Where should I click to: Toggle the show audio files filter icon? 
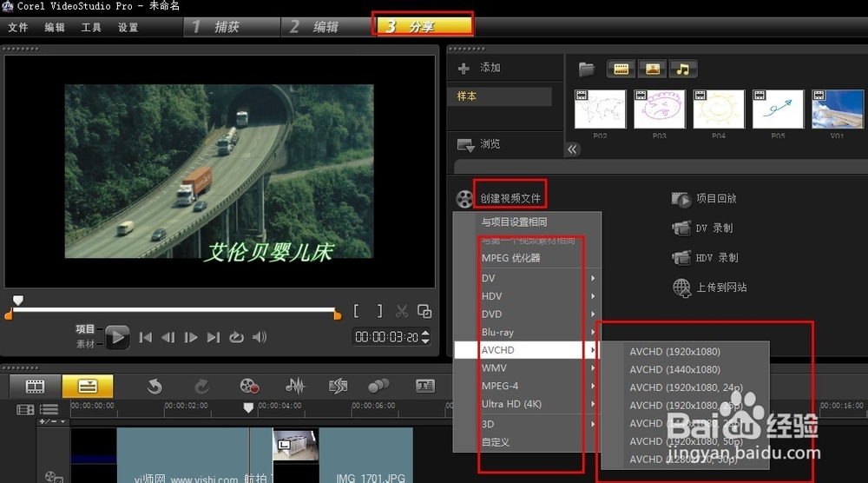pos(683,69)
